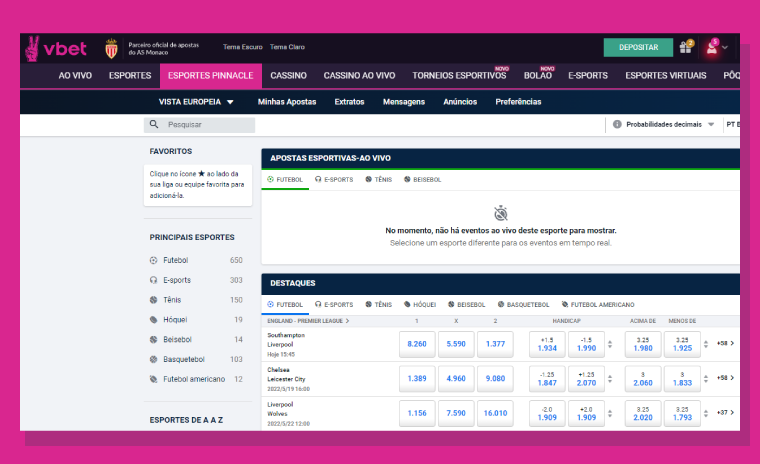The image size is (760, 464).
Task: Select Hóquei icon in sidebar
Action: pos(154,320)
